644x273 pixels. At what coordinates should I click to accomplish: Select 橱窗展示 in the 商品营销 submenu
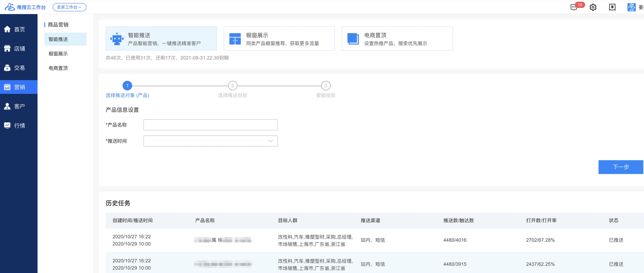pos(58,54)
